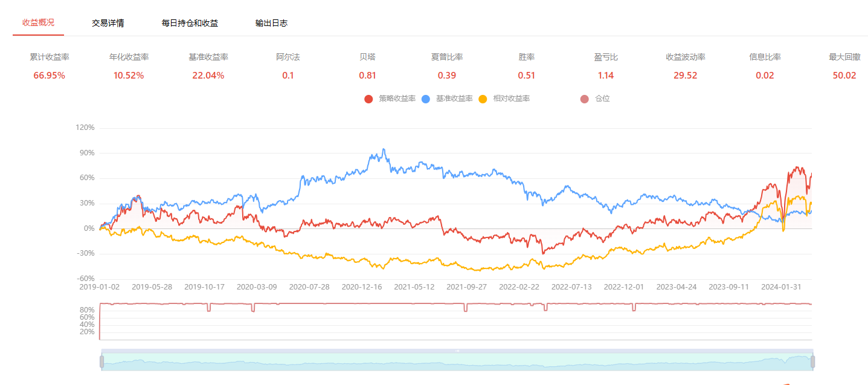Click the blue 基准收益率 legend circle
This screenshot has height=385, width=868.
pyautogui.click(x=426, y=99)
